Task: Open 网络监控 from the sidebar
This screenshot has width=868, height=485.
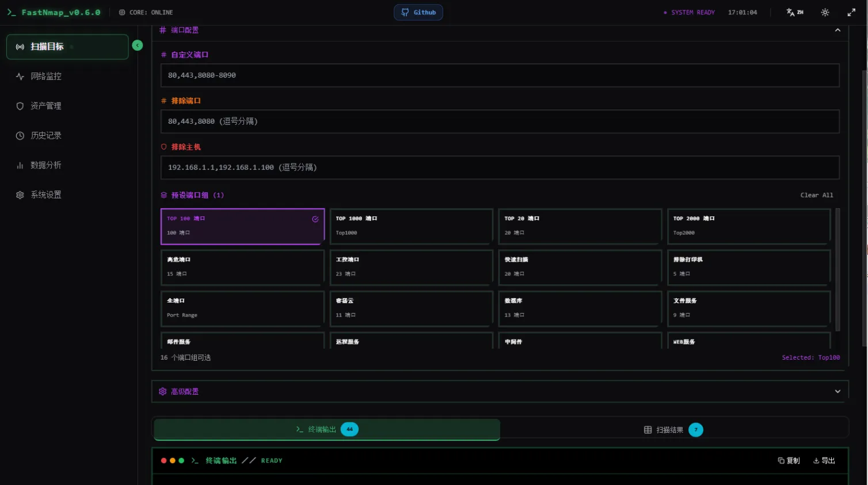Action: pos(46,77)
